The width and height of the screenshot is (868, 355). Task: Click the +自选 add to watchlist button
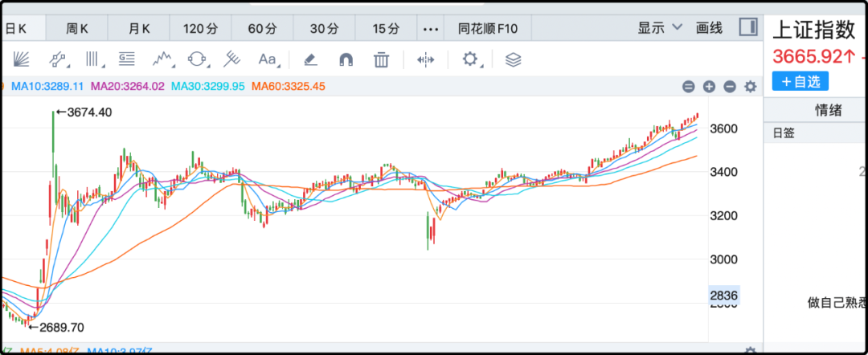800,81
